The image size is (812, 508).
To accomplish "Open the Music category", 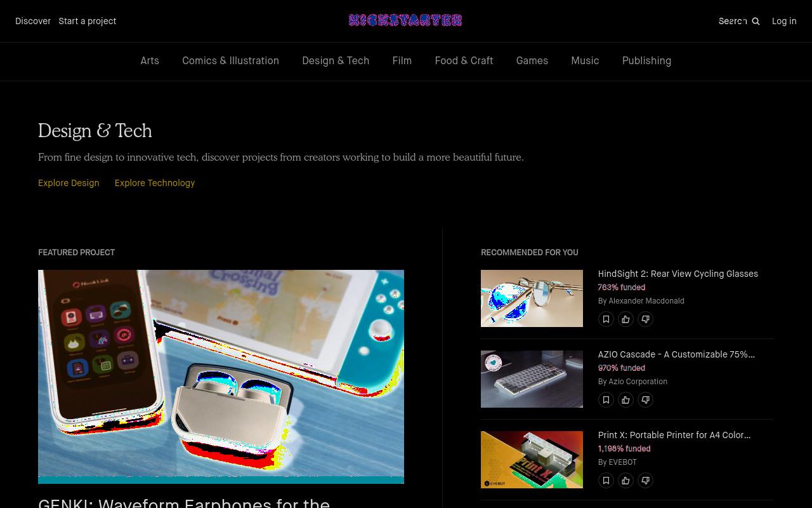I will 585,61.
